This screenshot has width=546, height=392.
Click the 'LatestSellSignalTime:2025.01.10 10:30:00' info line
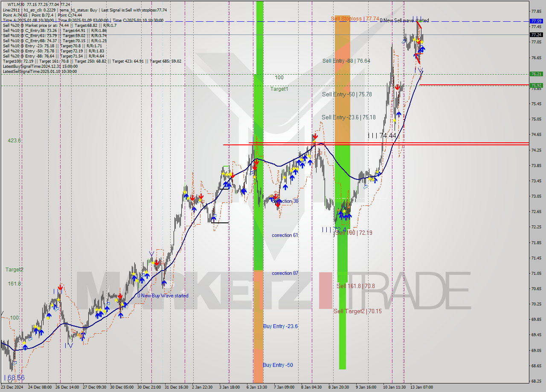tap(40, 72)
